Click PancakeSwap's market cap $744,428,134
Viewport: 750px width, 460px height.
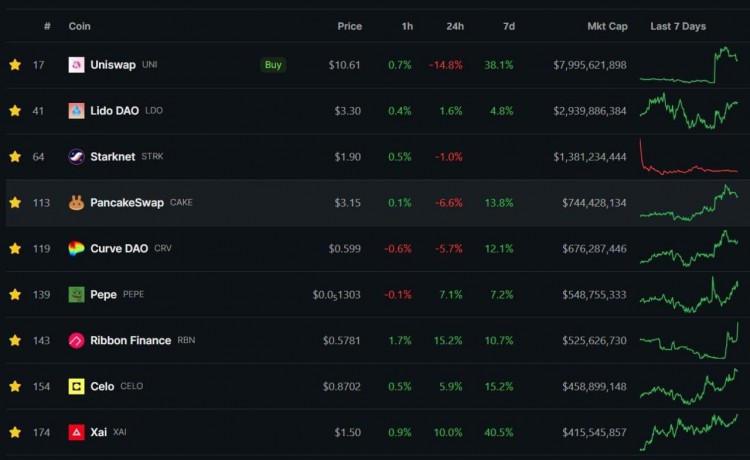pyautogui.click(x=594, y=202)
